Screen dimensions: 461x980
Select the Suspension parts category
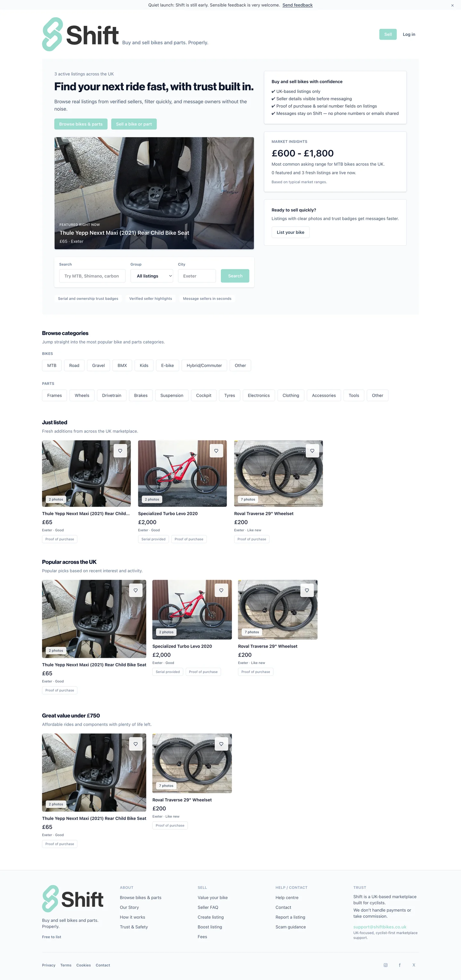pos(172,396)
